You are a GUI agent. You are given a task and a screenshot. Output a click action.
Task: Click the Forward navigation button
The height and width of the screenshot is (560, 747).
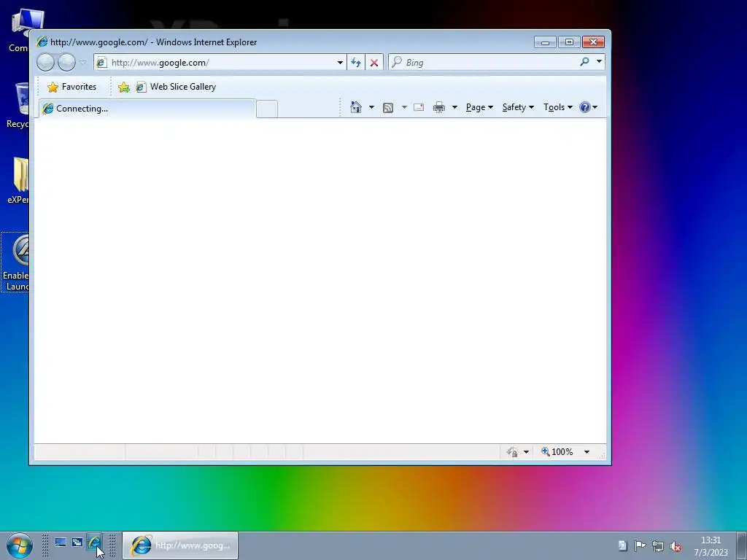66,63
